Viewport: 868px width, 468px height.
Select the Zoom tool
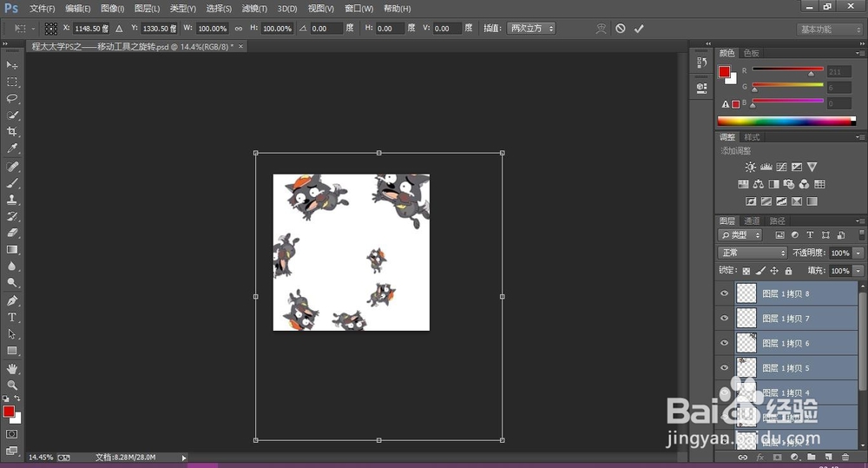[x=11, y=385]
